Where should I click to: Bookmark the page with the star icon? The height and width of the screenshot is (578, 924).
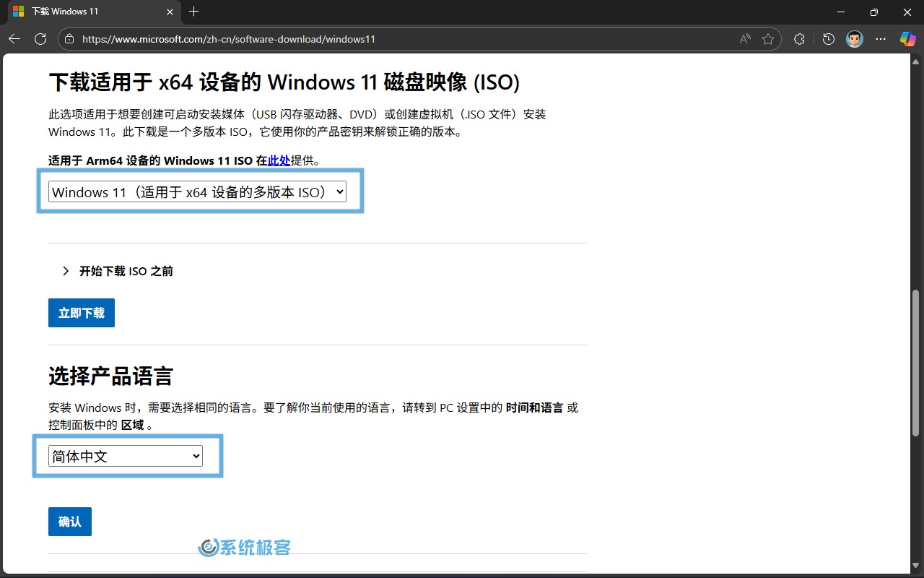tap(768, 39)
